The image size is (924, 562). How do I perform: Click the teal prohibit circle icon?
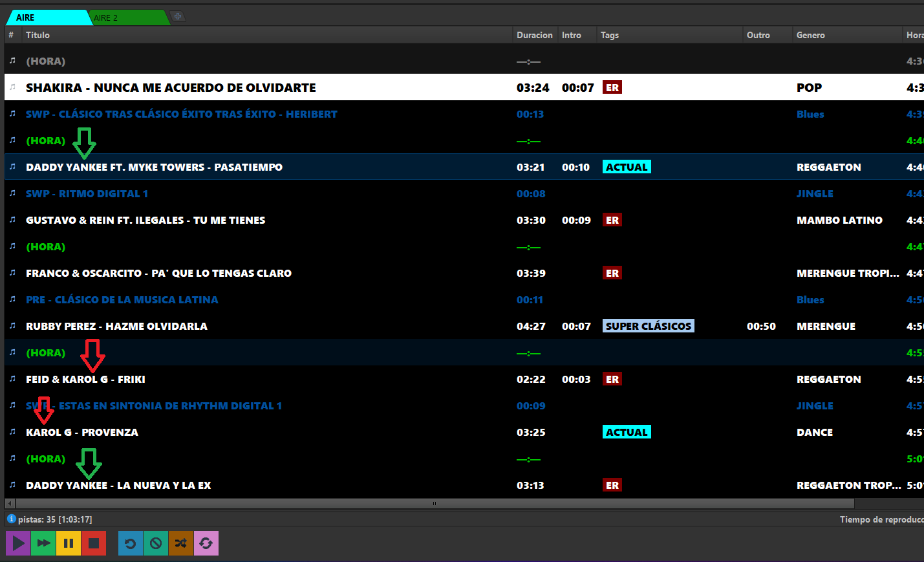156,543
